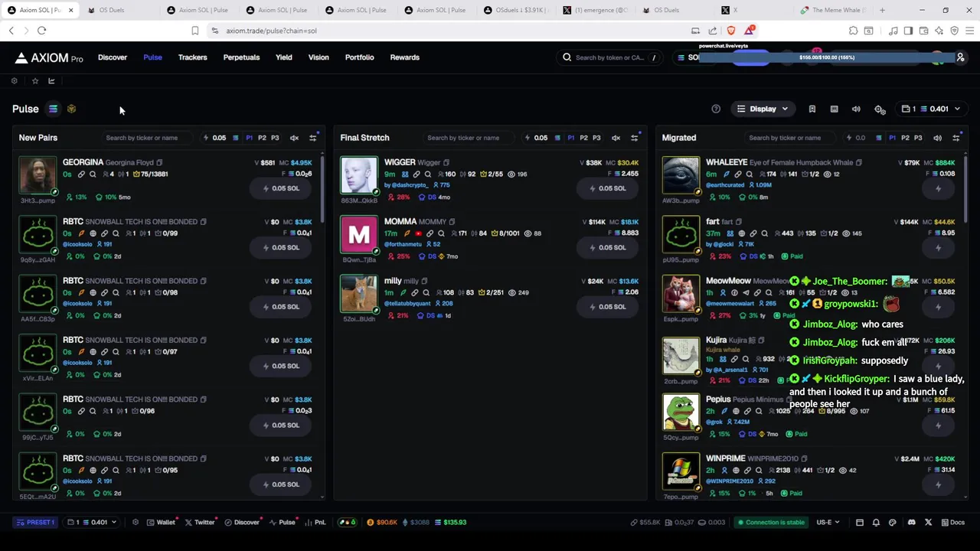
Task: Expand the wallet 0.401 dropdown at top right
Action: pyautogui.click(x=931, y=109)
